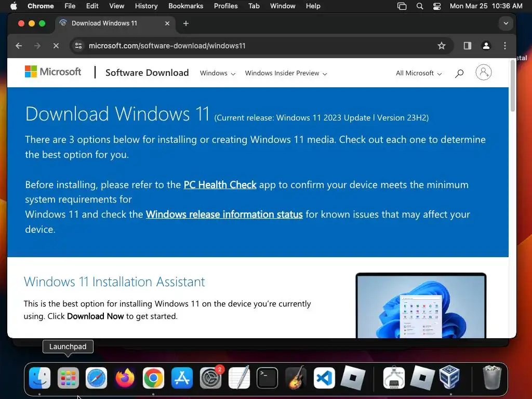Open Chrome side panel
Screen dimensions: 532x399
(468, 46)
